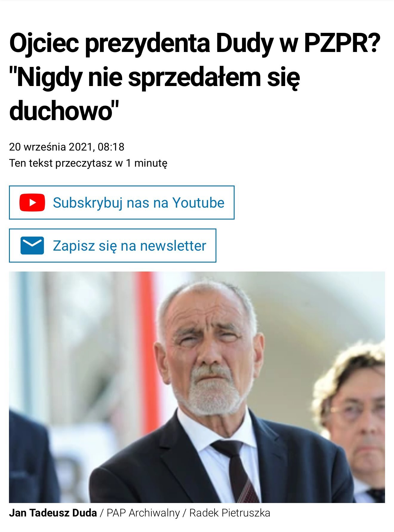Image resolution: width=394 pixels, height=532 pixels.
Task: Click headline line "Ojciec prezydenta Dudy w PZPR?"
Action: click(x=196, y=44)
